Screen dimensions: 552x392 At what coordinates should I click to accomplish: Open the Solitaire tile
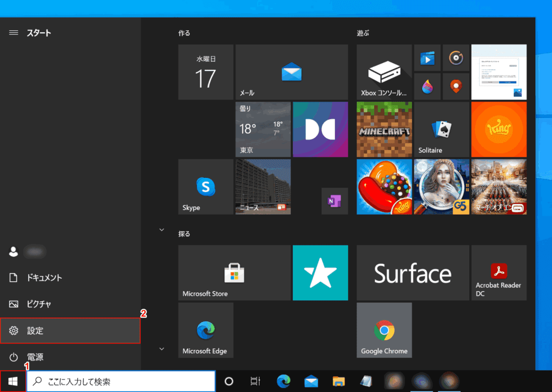(441, 129)
